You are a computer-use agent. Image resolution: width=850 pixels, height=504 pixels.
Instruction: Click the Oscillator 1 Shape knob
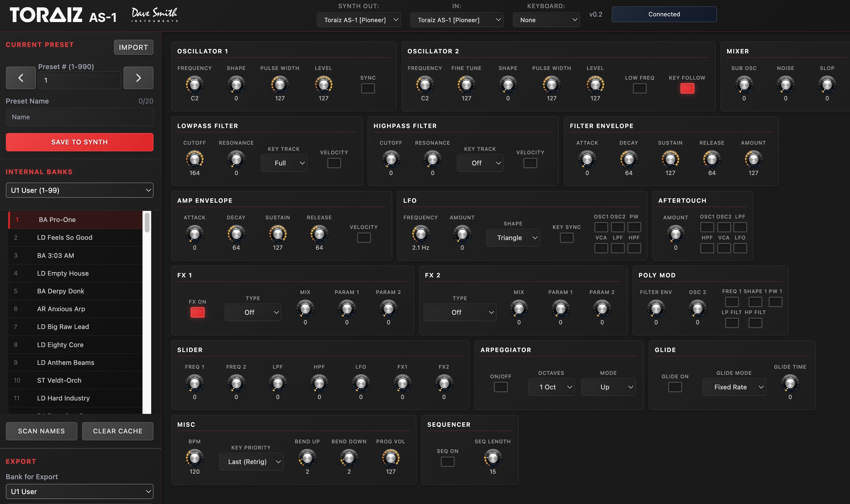(x=236, y=85)
